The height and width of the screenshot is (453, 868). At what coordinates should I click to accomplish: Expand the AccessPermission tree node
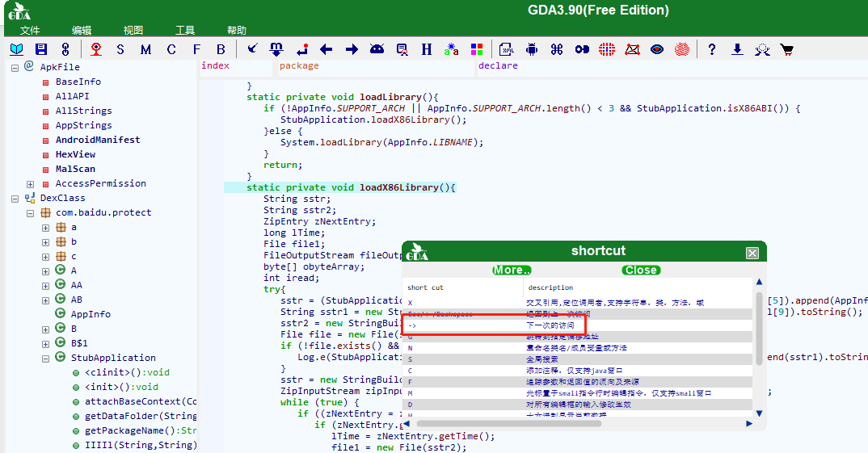click(31, 184)
